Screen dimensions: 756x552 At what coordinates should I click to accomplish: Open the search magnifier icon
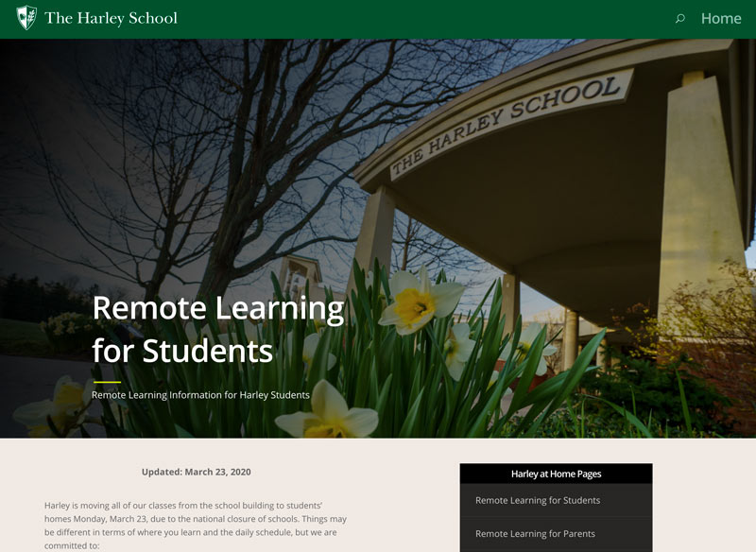pos(679,18)
